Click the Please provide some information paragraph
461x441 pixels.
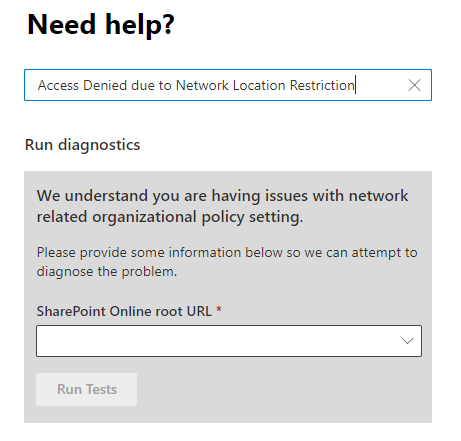pos(227,262)
